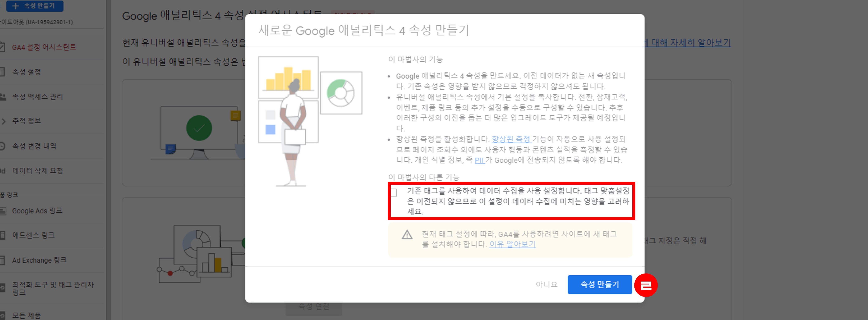Click the 속성 만들기 button in the dialog
The width and height of the screenshot is (868, 320).
pos(599,285)
